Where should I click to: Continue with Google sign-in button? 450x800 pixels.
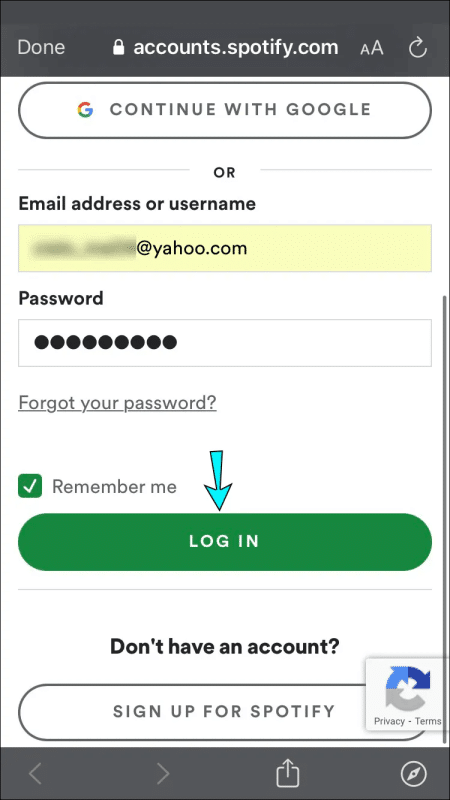point(225,110)
